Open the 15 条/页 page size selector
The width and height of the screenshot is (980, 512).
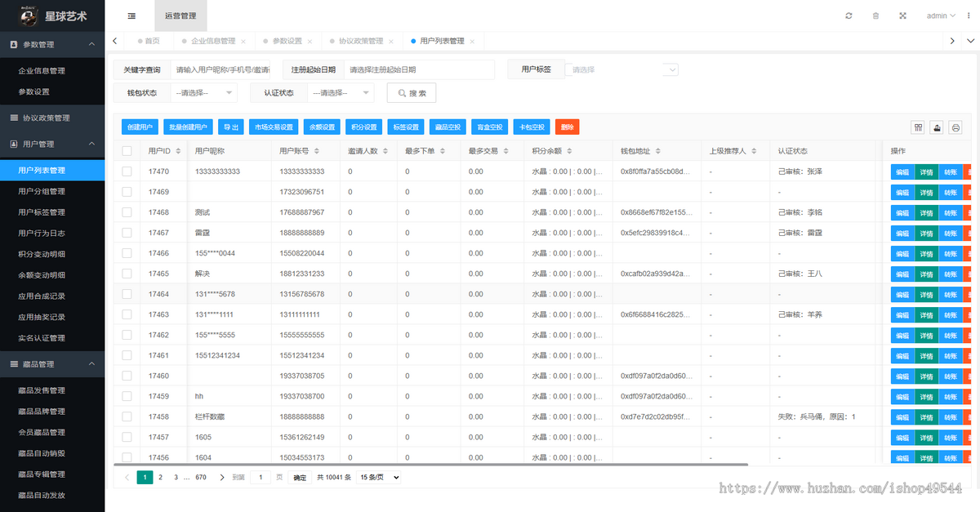380,477
